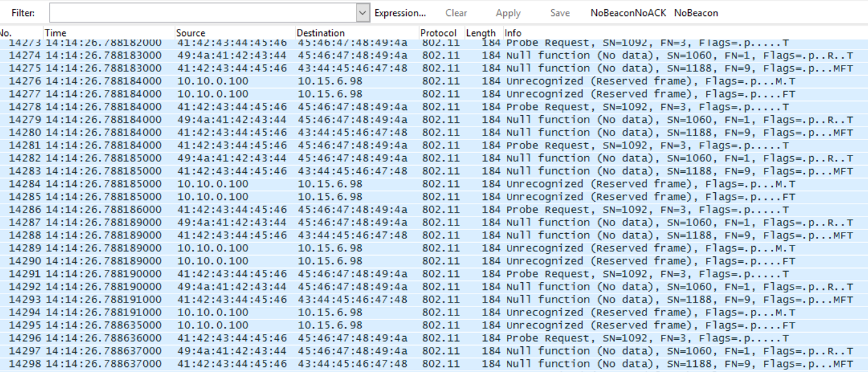Select packet number 14273
This screenshot has height=372, width=868.
click(x=257, y=42)
